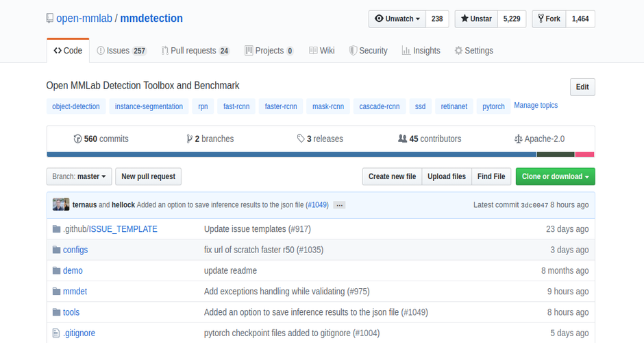Click the releases tag icon
Image resolution: width=644 pixels, height=343 pixels.
[x=301, y=139]
